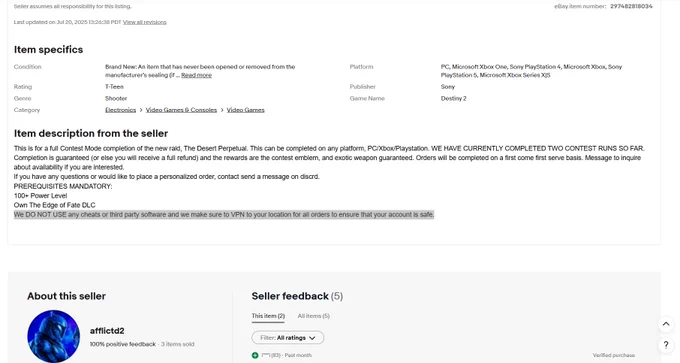
Task: Open the Electronics category link
Action: pos(121,110)
